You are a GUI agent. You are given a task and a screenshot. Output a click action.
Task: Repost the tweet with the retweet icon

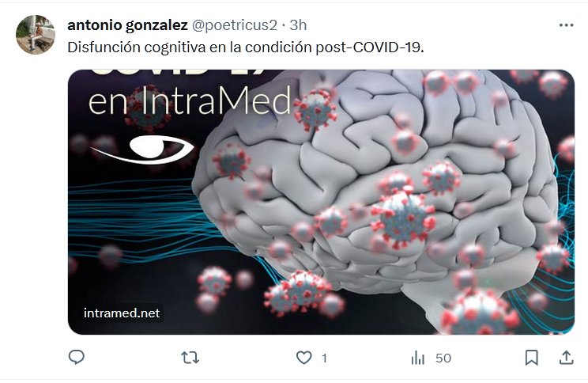[x=190, y=358]
